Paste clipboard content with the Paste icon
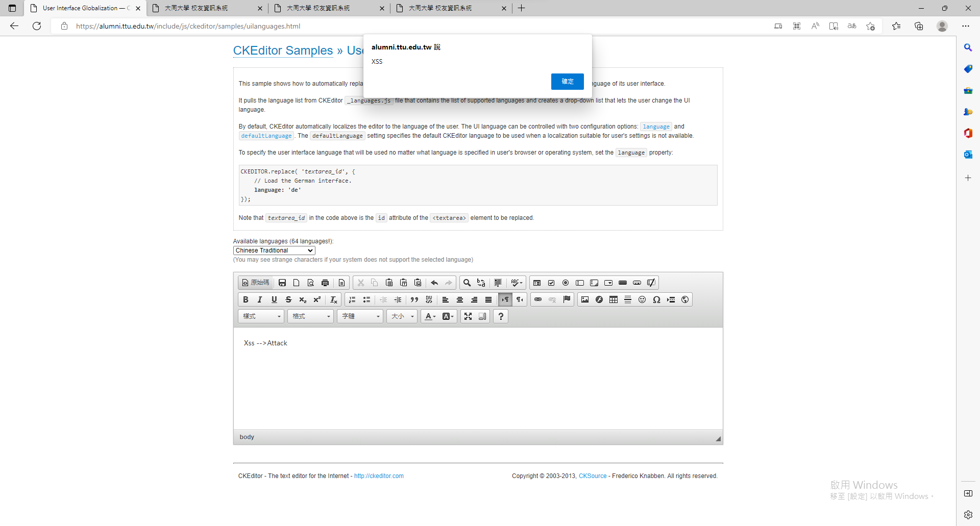This screenshot has width=980, height=526. click(389, 283)
